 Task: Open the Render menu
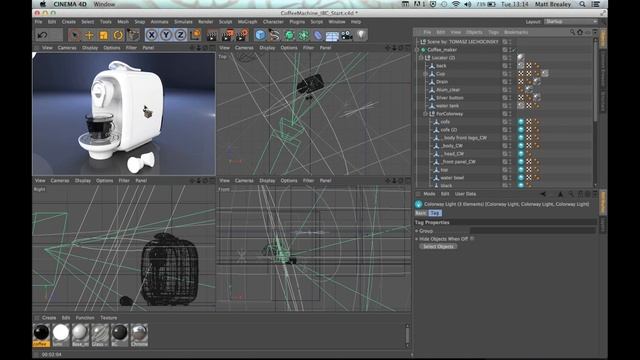pos(206,22)
